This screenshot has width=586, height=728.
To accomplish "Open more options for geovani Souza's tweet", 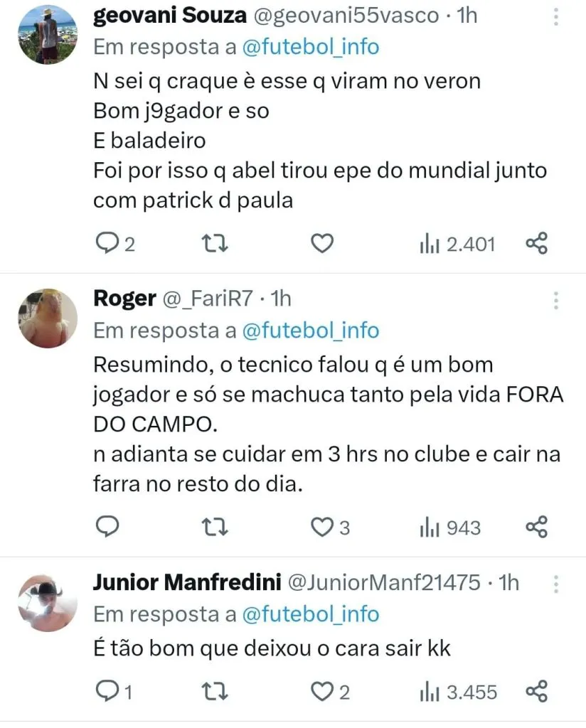I will (x=555, y=16).
